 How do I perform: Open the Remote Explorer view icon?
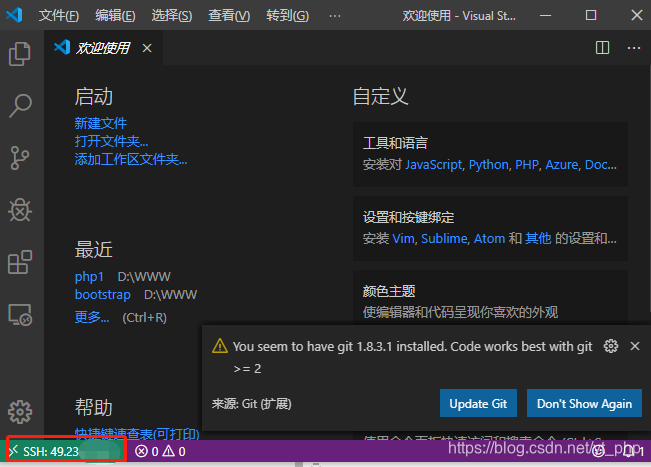pyautogui.click(x=20, y=315)
